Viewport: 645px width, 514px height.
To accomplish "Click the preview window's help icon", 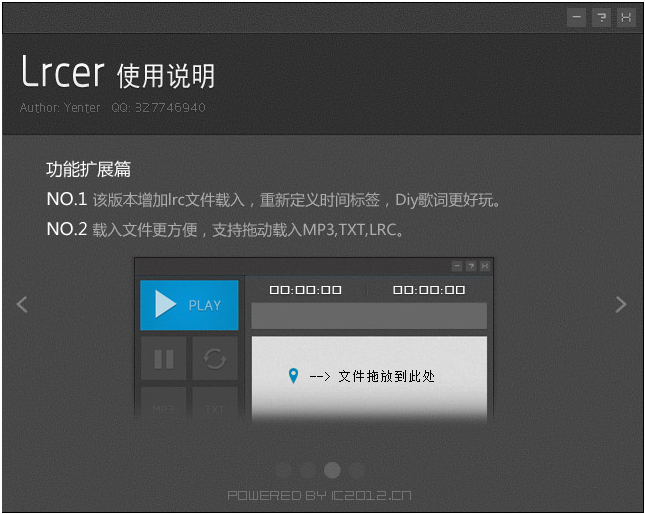I will tap(471, 266).
